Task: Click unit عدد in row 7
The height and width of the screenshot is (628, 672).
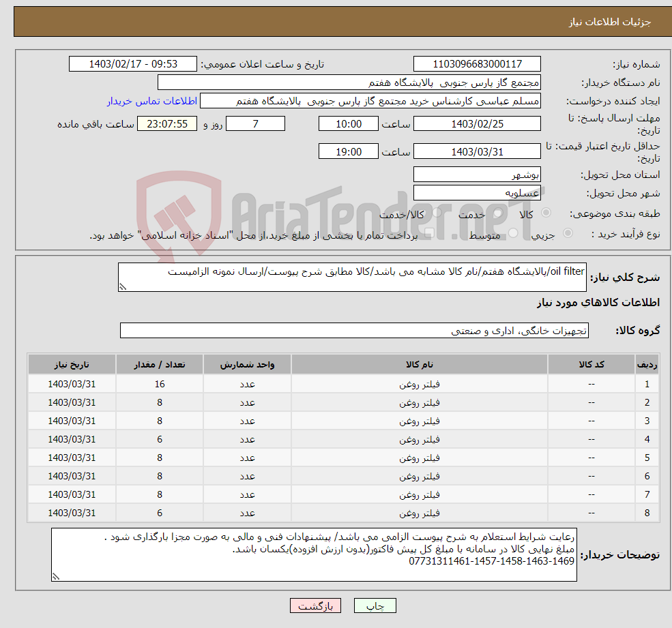Action: (x=247, y=495)
